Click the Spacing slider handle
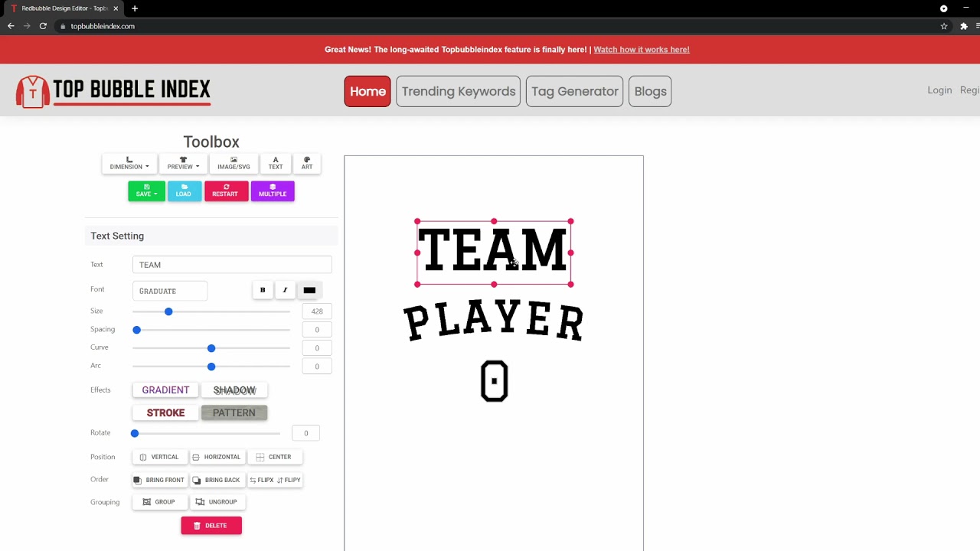The image size is (980, 551). point(137,330)
